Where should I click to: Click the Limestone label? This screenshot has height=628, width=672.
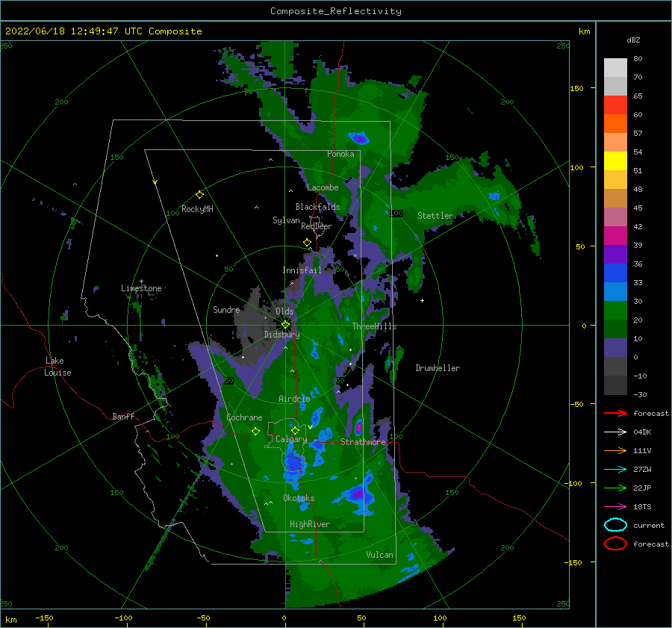(141, 288)
